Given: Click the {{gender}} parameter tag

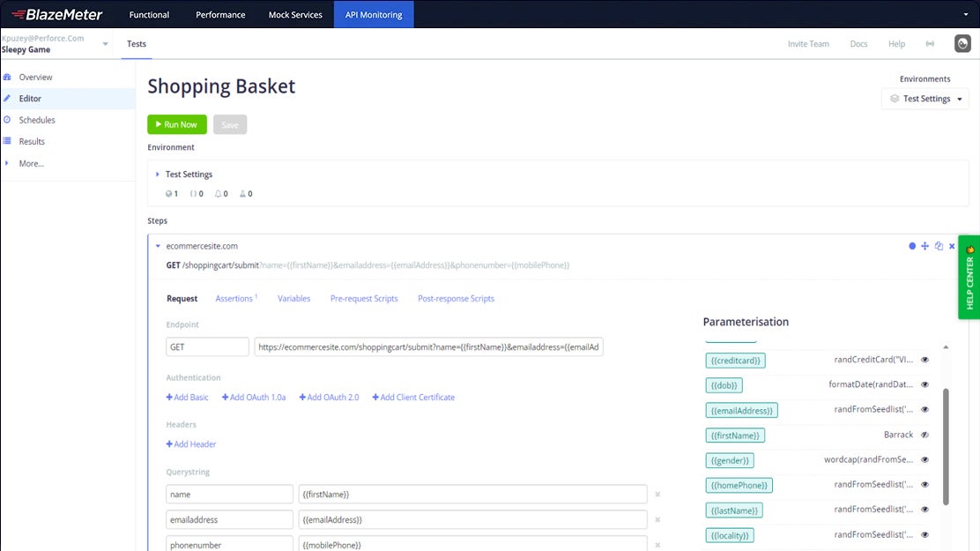Looking at the screenshot, I should pos(730,460).
